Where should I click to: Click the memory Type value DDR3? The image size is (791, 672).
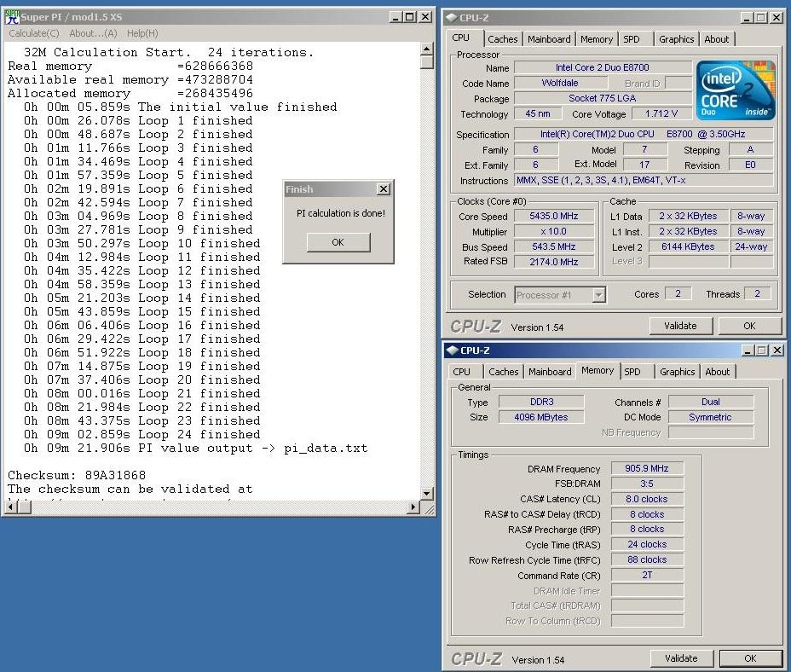tap(541, 402)
